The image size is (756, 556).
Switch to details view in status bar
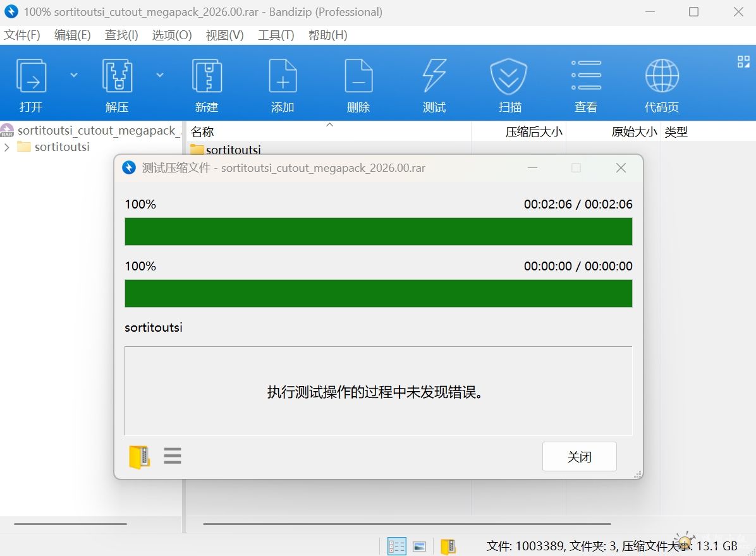click(x=396, y=547)
